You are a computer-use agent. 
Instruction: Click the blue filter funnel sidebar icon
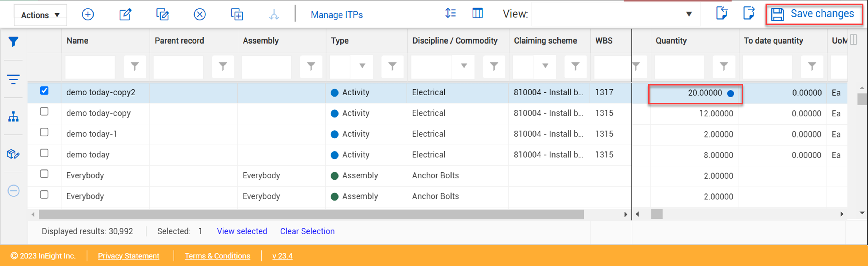(x=13, y=42)
